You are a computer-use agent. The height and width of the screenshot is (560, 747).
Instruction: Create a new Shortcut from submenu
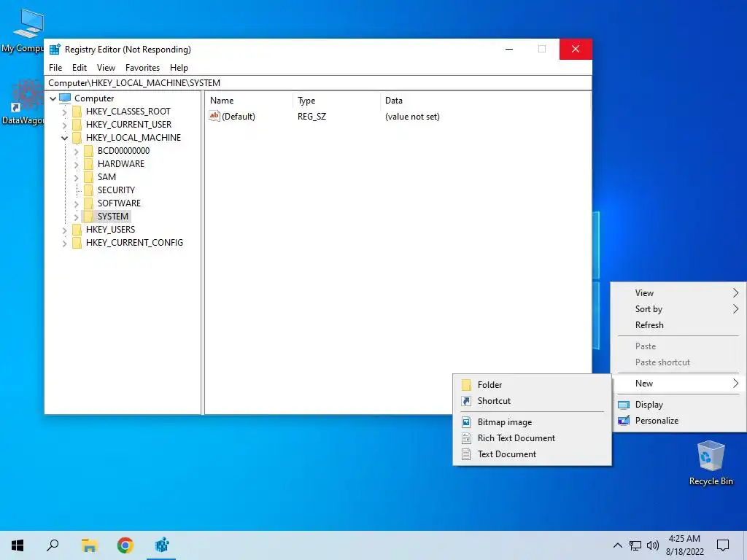(x=532, y=401)
